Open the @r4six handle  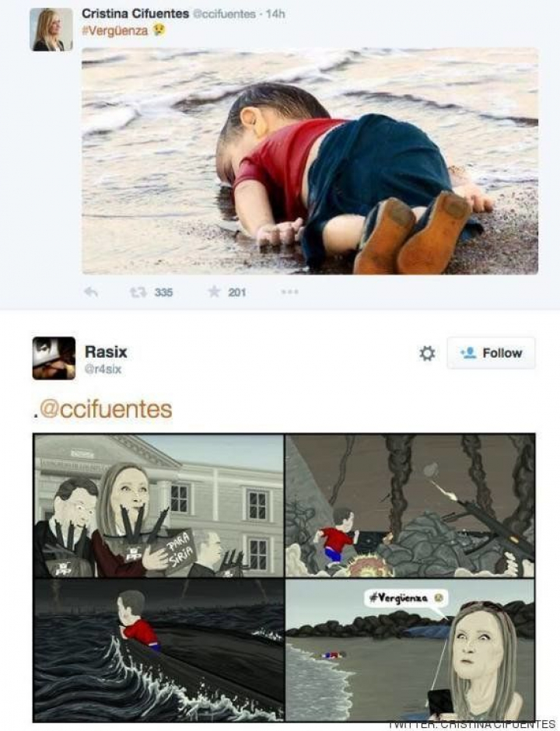[103, 369]
